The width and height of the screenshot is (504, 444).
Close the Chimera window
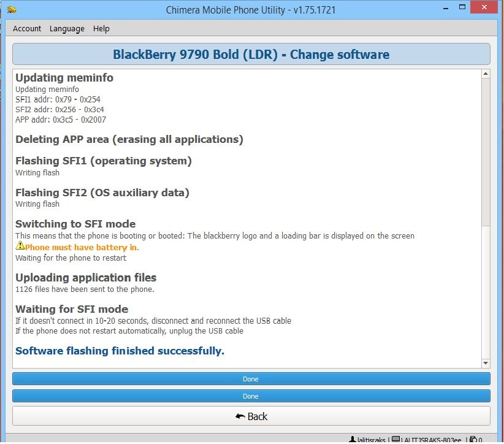pyautogui.click(x=484, y=7)
